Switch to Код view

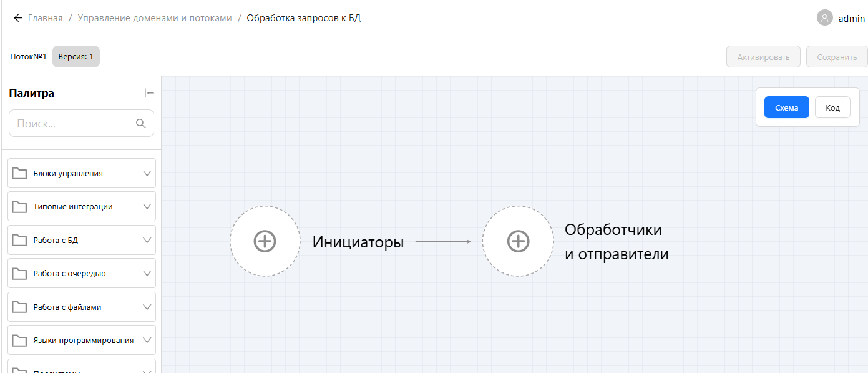pyautogui.click(x=832, y=107)
